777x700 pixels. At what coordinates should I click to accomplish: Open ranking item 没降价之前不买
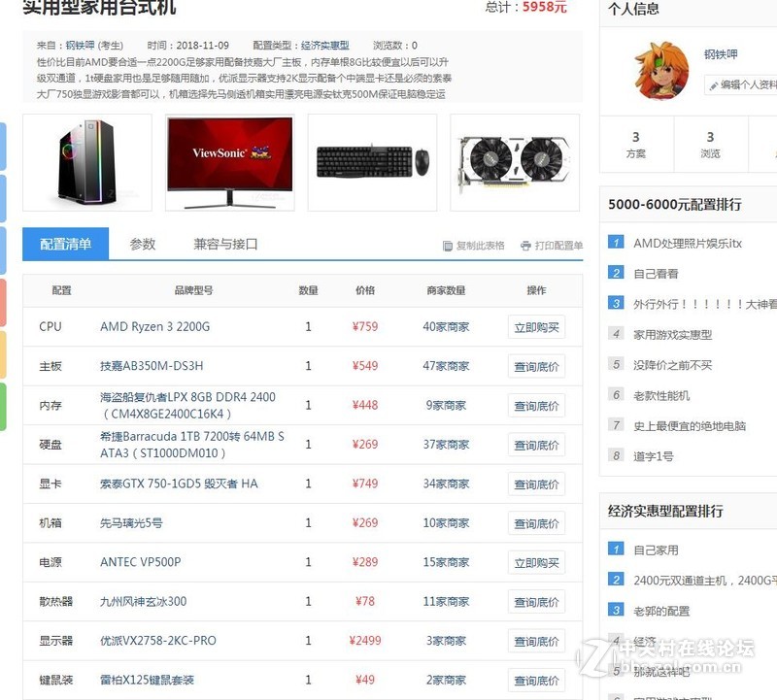(x=672, y=365)
